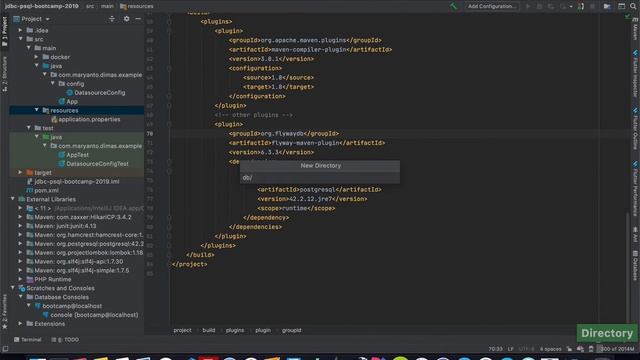Open the Structure side tab
This screenshot has height=360, width=640.
click(4, 74)
